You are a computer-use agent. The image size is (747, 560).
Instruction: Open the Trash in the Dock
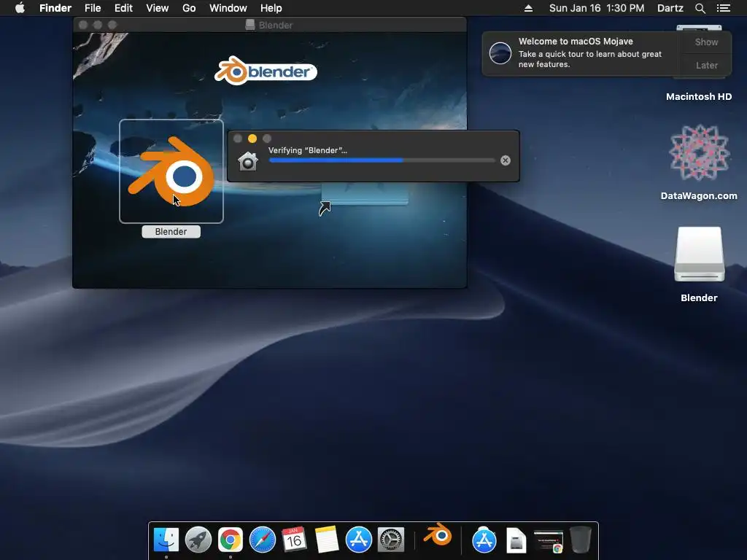click(x=580, y=540)
